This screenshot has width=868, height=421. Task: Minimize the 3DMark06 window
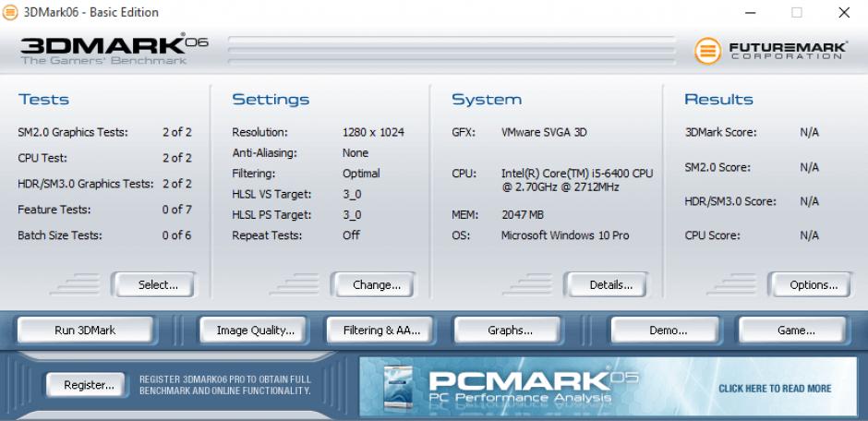point(751,12)
